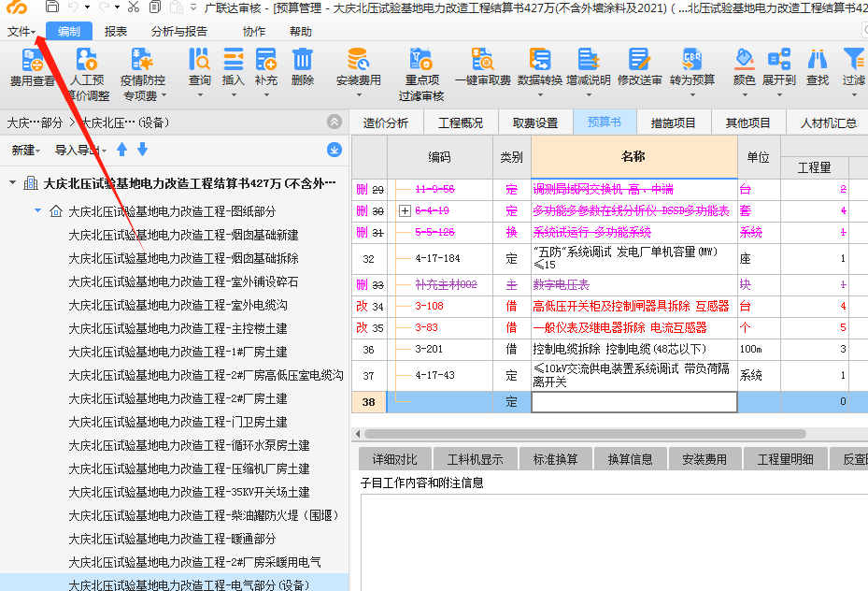Open the 费用查看 tool

[32, 68]
